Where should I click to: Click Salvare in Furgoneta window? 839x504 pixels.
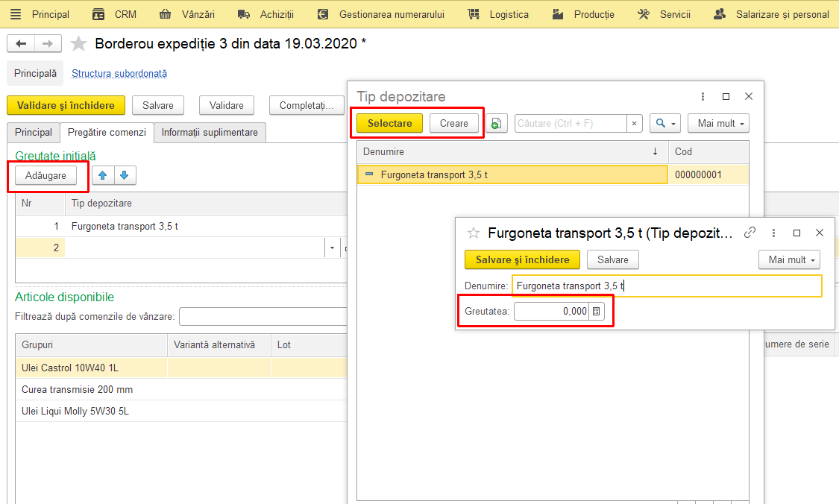pos(613,259)
